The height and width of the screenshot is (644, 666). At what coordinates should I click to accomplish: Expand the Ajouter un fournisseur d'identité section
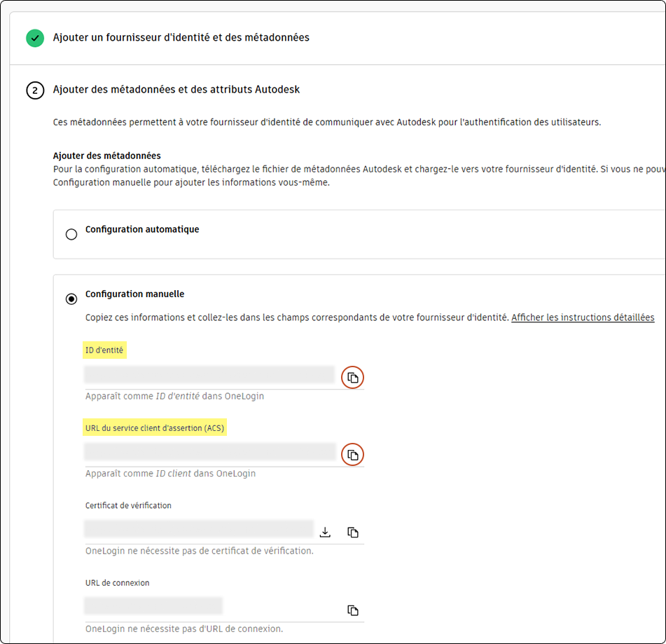coord(182,39)
